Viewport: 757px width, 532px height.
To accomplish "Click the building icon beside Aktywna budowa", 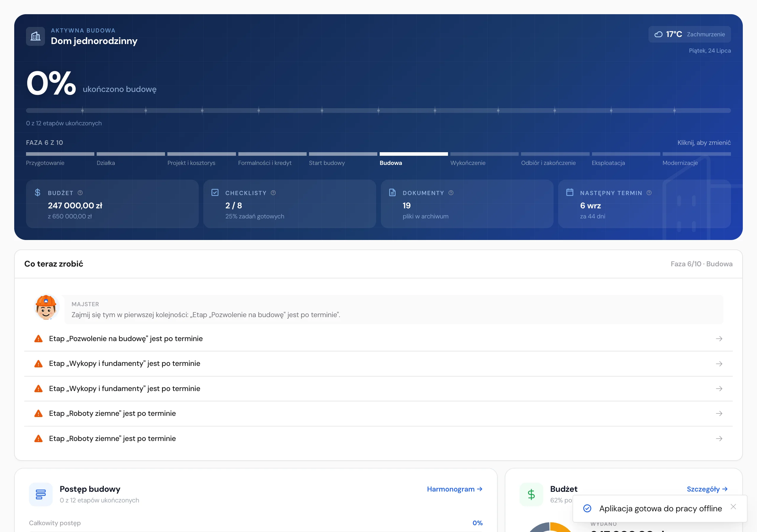I will (x=35, y=36).
